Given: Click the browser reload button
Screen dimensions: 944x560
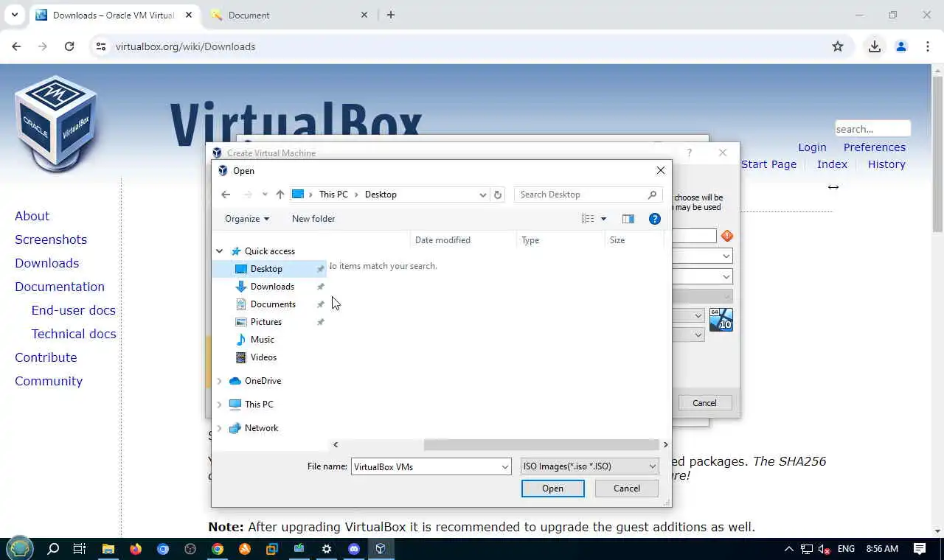Looking at the screenshot, I should click(69, 46).
